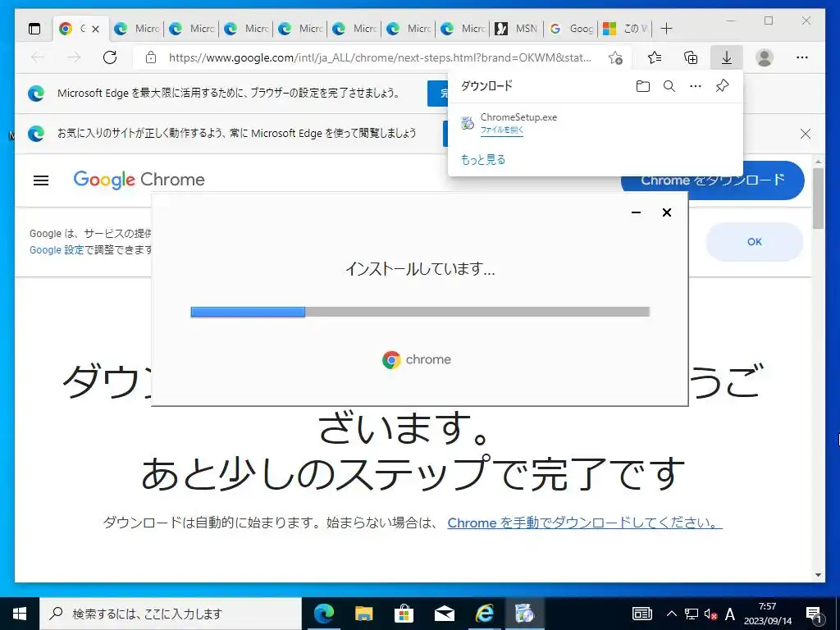Click the OK button on cookie notice

(755, 242)
